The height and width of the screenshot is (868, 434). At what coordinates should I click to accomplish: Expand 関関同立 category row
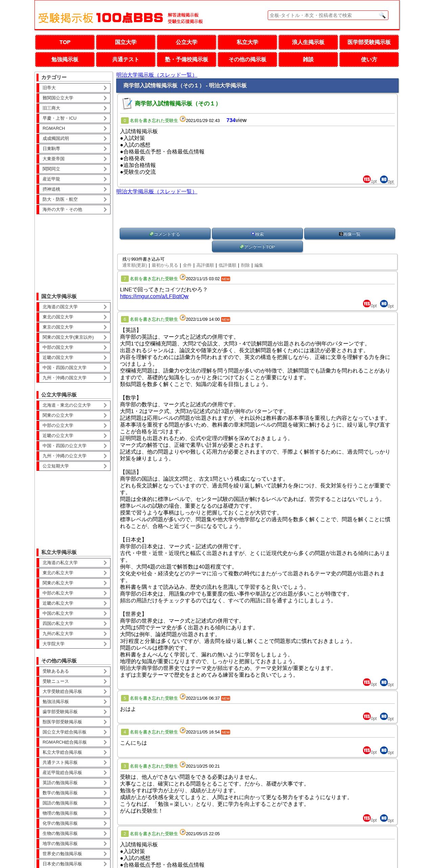point(74,169)
